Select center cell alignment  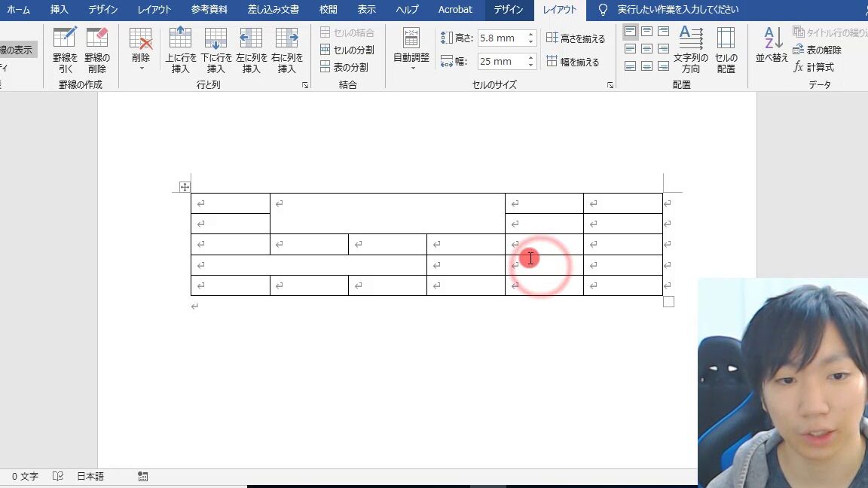click(646, 48)
